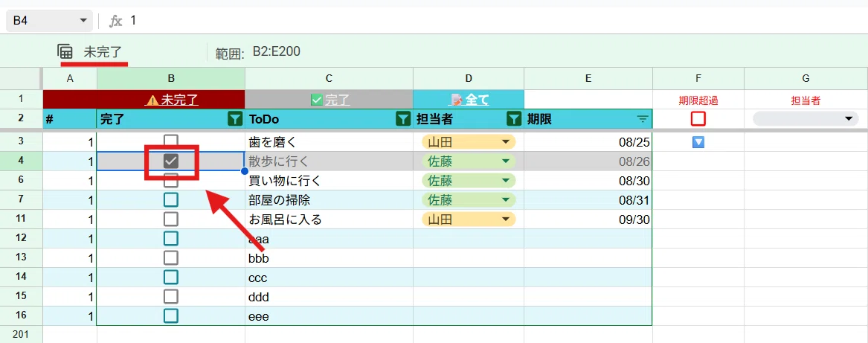Open the name box dropdown showing B4
Viewport: 868px width, 343px height.
coord(83,21)
